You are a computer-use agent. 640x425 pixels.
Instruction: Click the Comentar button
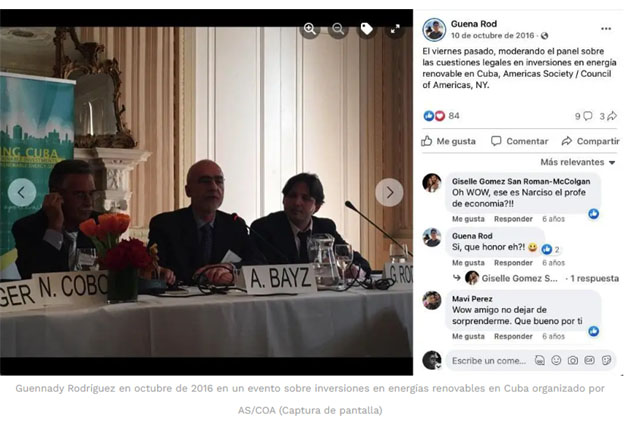tap(519, 141)
